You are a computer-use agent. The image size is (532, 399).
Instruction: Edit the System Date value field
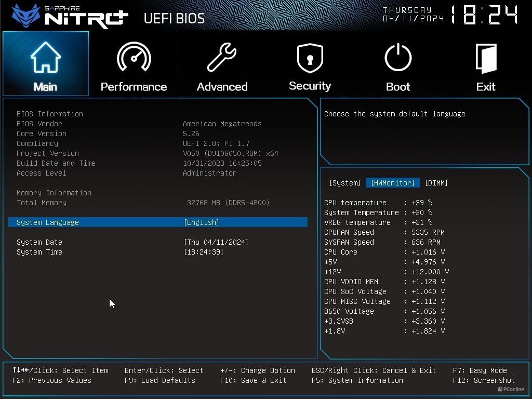pyautogui.click(x=216, y=242)
